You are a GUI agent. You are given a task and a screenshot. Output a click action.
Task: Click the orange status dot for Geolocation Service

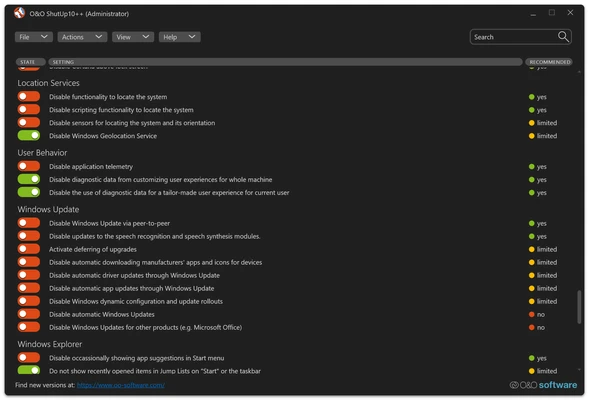(532, 136)
